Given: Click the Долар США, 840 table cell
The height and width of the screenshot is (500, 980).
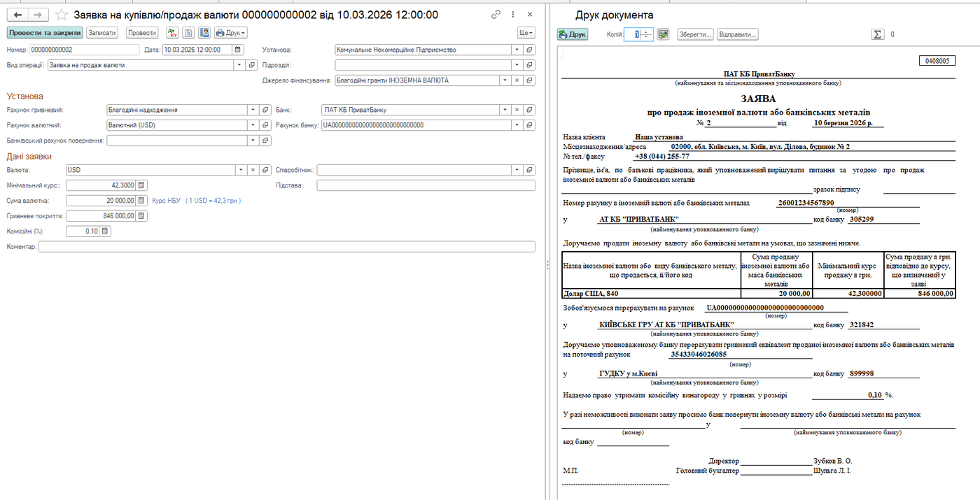Looking at the screenshot, I should (651, 294).
